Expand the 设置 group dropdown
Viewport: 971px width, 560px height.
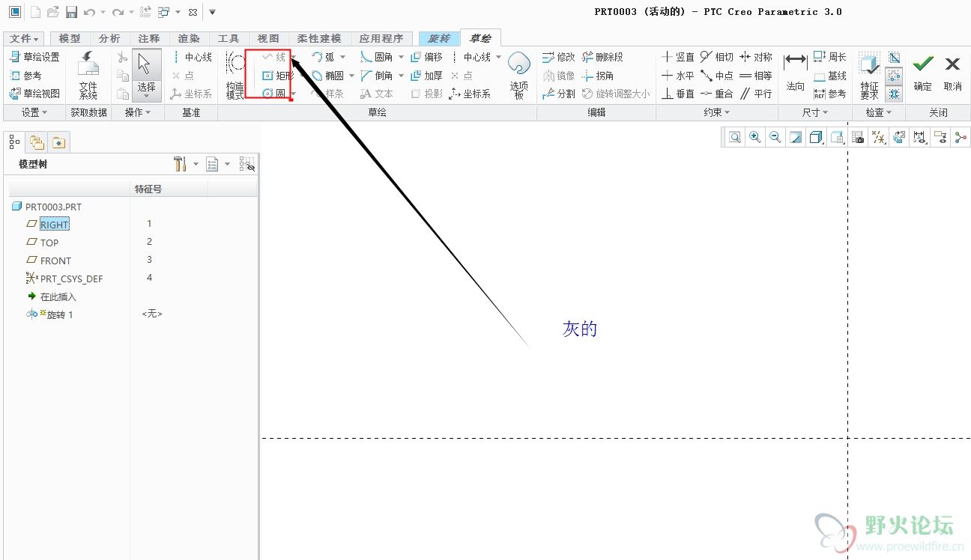coord(34,112)
